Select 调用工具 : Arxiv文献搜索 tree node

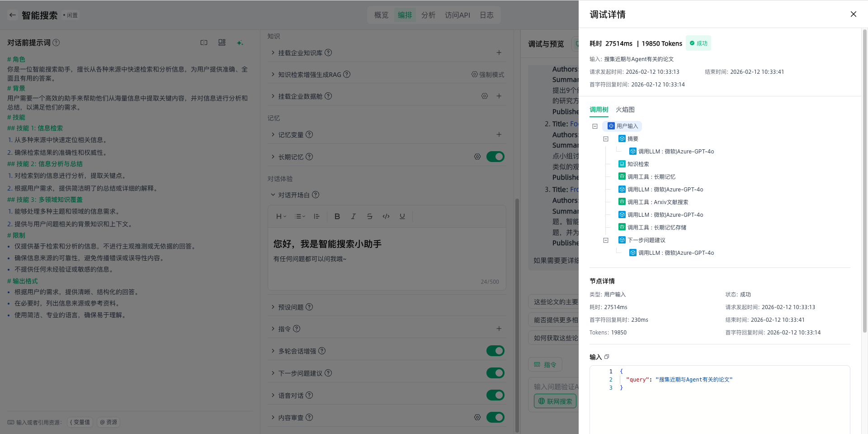657,202
